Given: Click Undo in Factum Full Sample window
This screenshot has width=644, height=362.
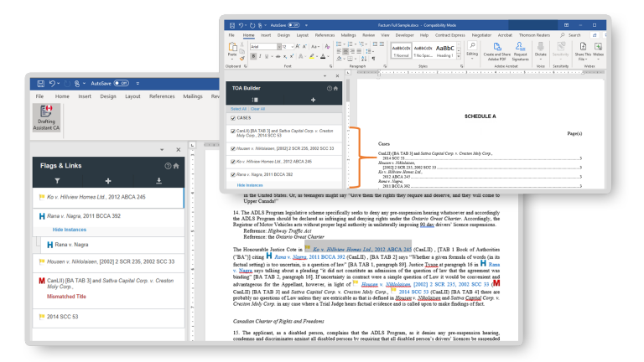Looking at the screenshot, I should point(241,25).
